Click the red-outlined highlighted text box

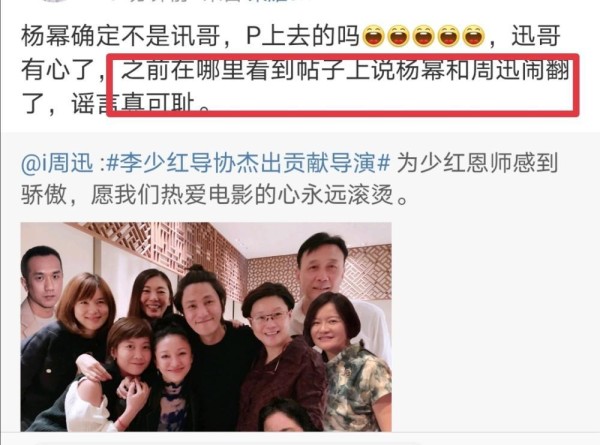click(343, 85)
